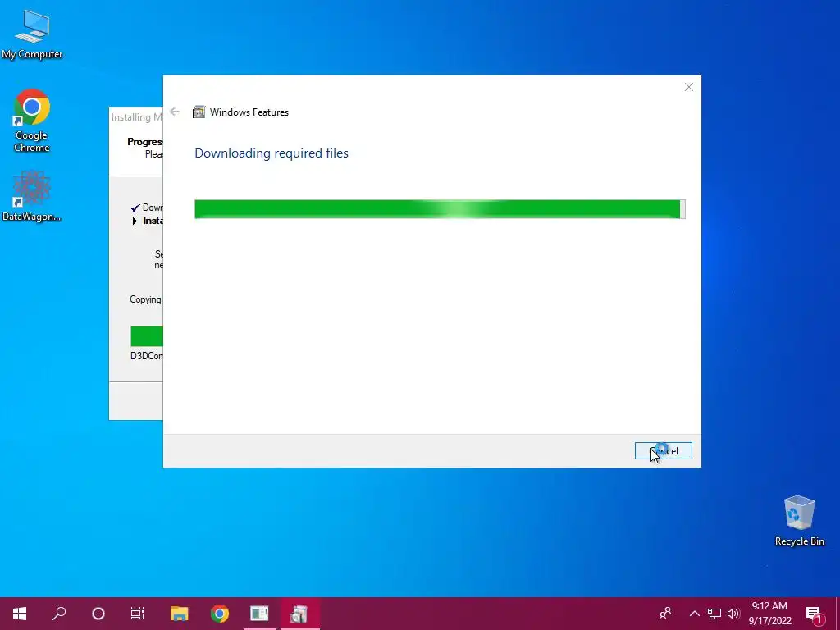
Task: Click the 'Progress' heading in Installing window
Action: pyautogui.click(x=144, y=141)
